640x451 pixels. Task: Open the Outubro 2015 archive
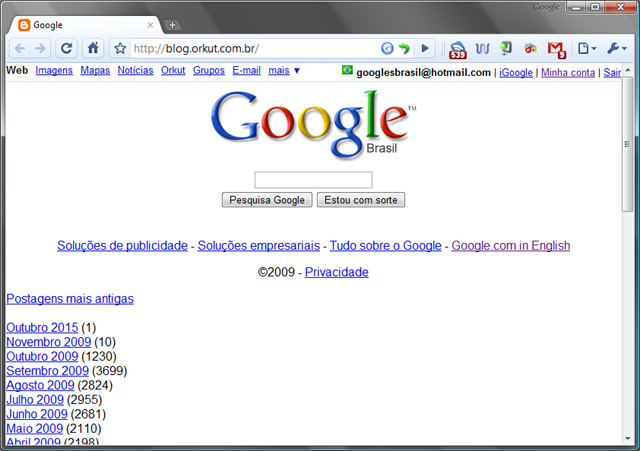[42, 328]
